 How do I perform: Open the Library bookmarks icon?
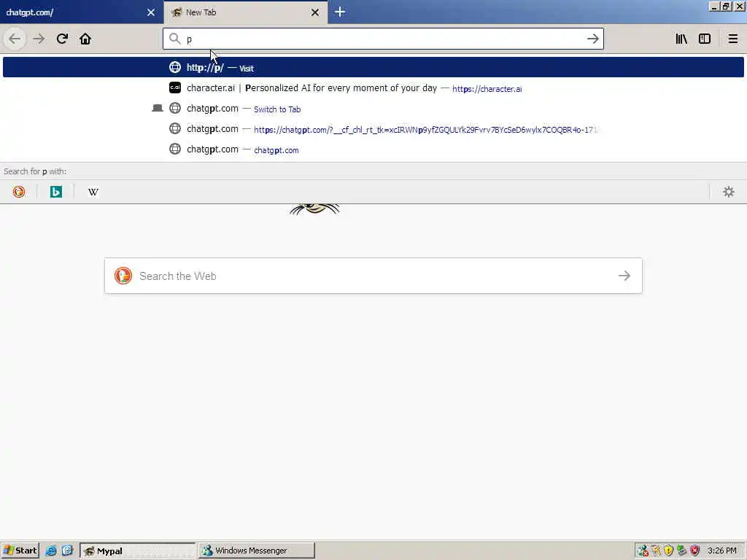[x=681, y=39]
